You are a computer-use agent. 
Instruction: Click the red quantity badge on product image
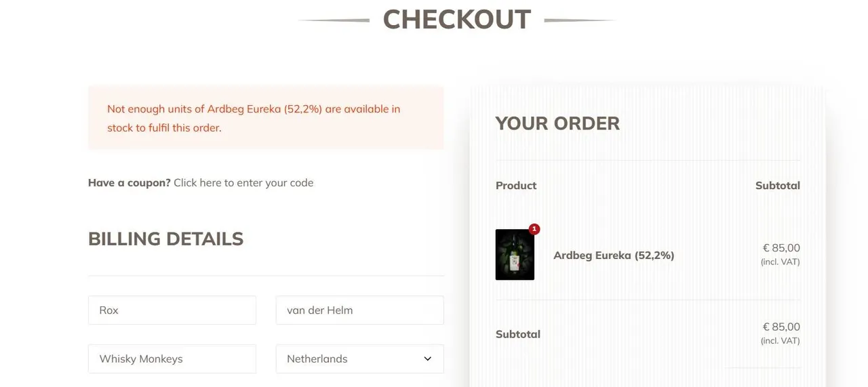click(x=534, y=229)
